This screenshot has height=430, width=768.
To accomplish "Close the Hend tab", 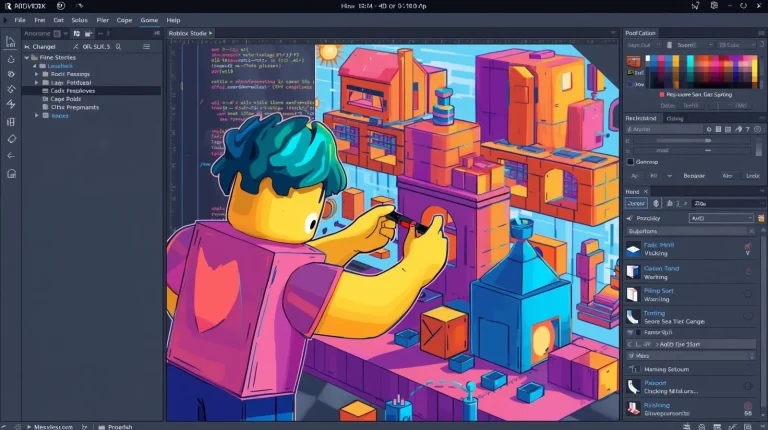I will tap(646, 191).
